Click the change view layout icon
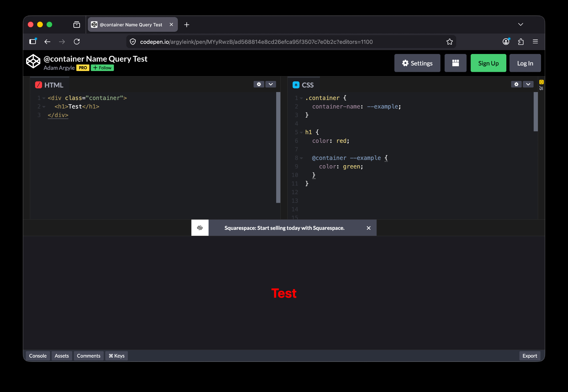This screenshot has height=392, width=568. (x=455, y=63)
